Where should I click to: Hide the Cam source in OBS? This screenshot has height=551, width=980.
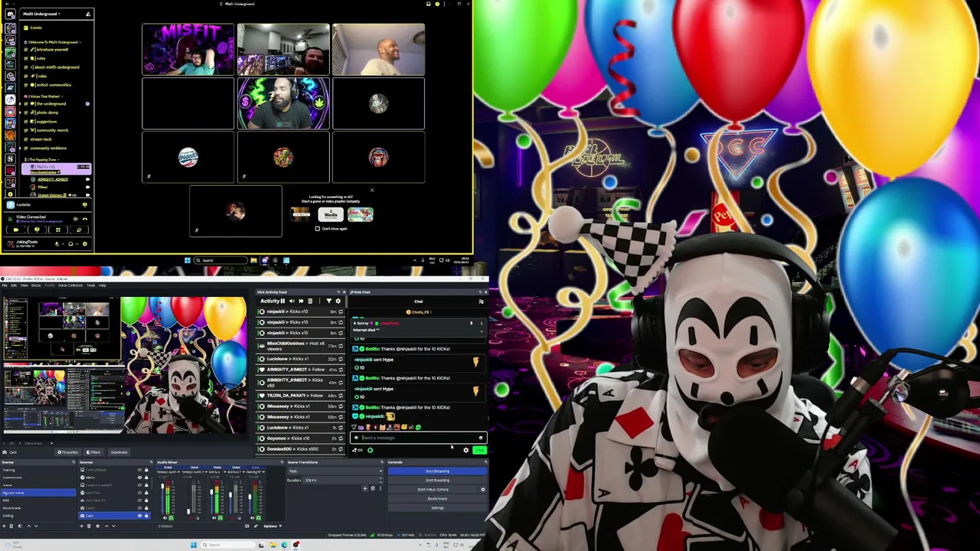(x=139, y=516)
